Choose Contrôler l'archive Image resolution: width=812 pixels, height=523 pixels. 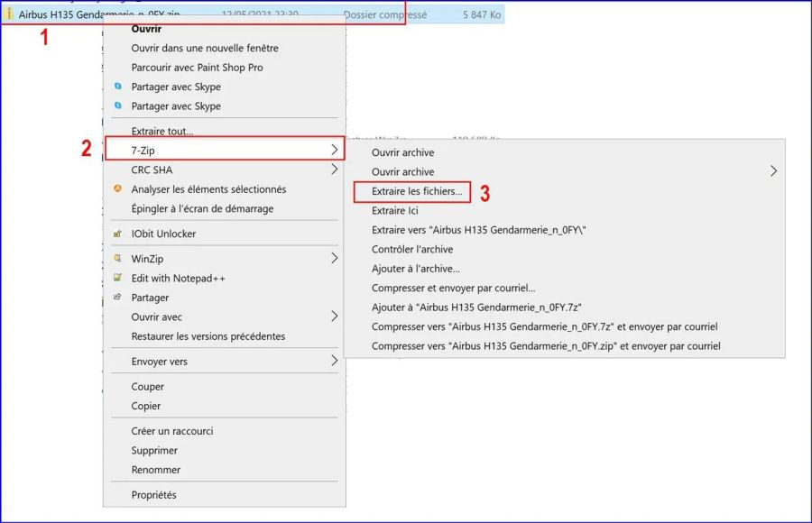click(x=412, y=249)
